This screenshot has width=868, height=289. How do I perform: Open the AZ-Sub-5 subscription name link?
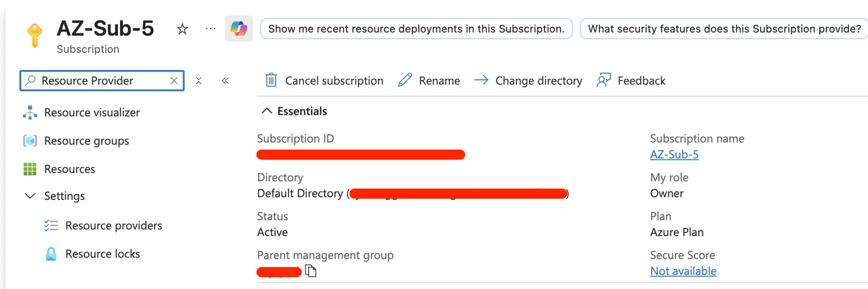coord(674,154)
